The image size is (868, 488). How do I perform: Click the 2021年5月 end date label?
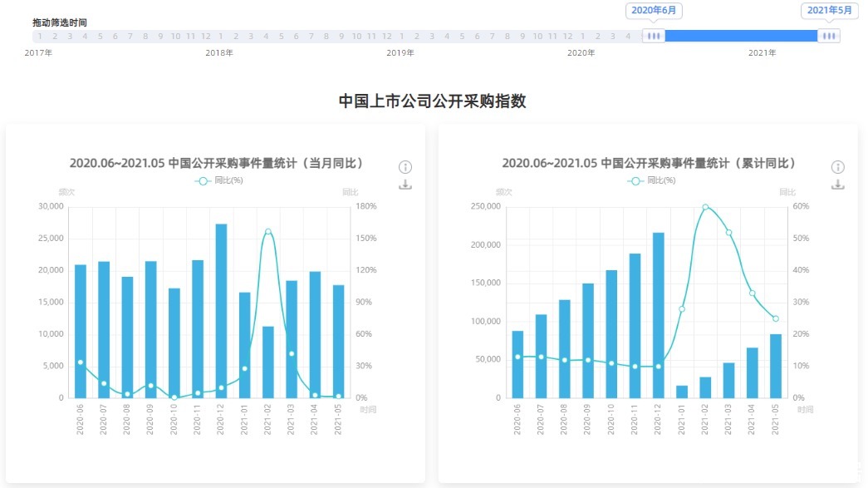click(x=829, y=10)
